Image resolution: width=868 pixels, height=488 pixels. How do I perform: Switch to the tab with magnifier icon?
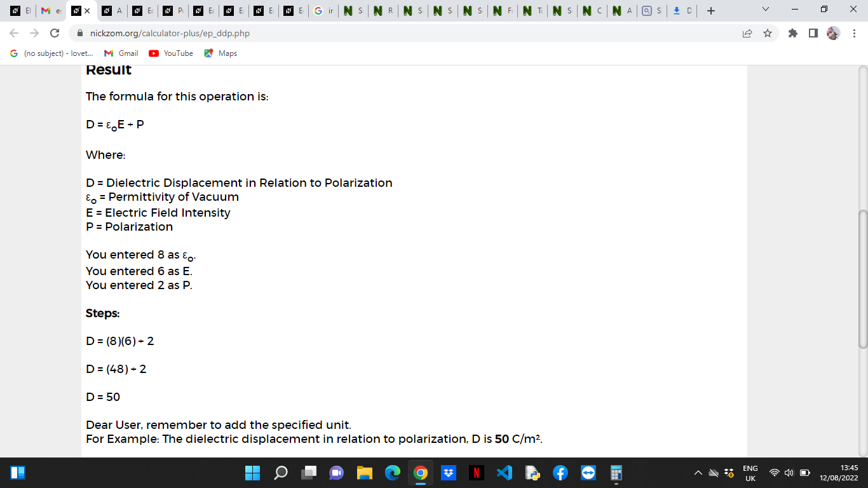tap(653, 11)
